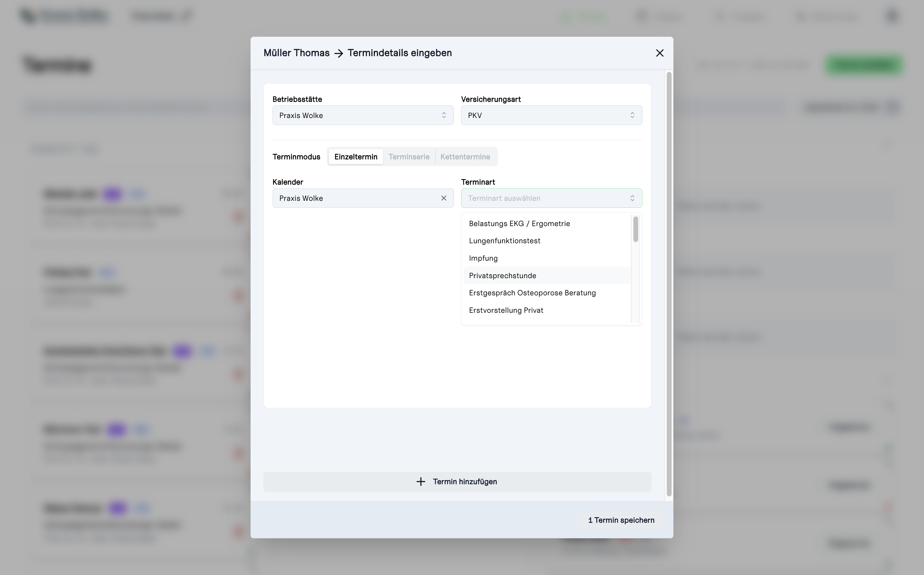Viewport: 924px width, 575px height.
Task: Click the Terminart list scrollbar thumb
Action: pyautogui.click(x=635, y=229)
